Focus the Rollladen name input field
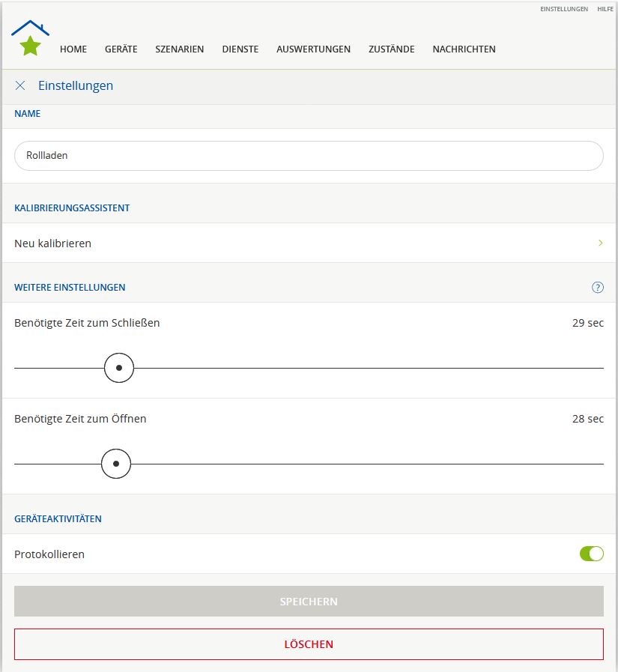This screenshot has width=618, height=672. pyautogui.click(x=309, y=156)
